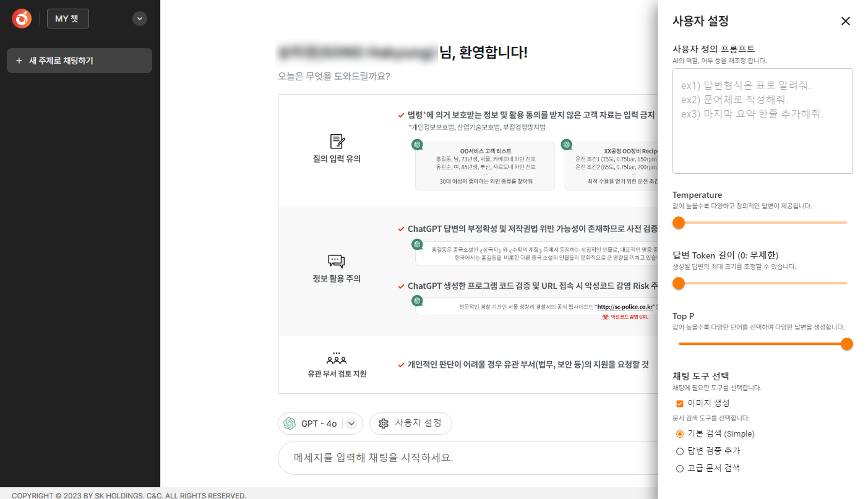Screen dimensions: 868x499
Task: Click the gear icon in 사용자 설정
Action: (x=383, y=423)
